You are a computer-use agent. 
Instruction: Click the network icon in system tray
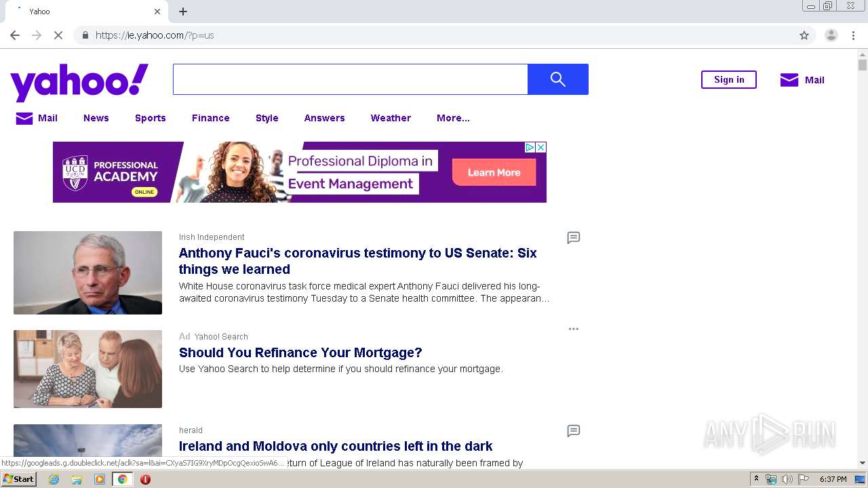(x=771, y=479)
